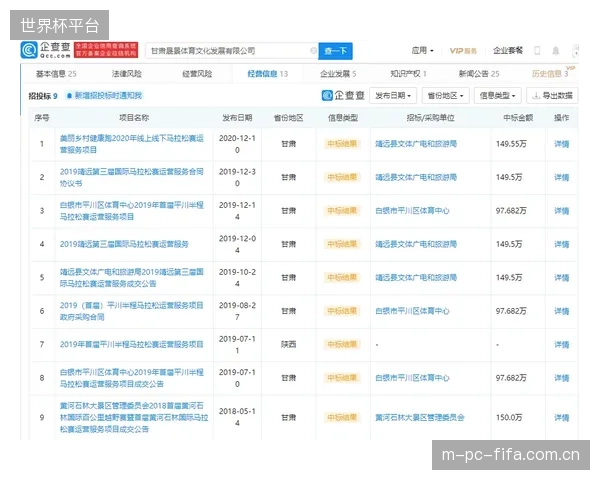Open 白银市平川区体育中心2019年首届平川半程马拉松赛运营服务项目 link in row 3
This screenshot has width=600, height=480.
click(132, 211)
